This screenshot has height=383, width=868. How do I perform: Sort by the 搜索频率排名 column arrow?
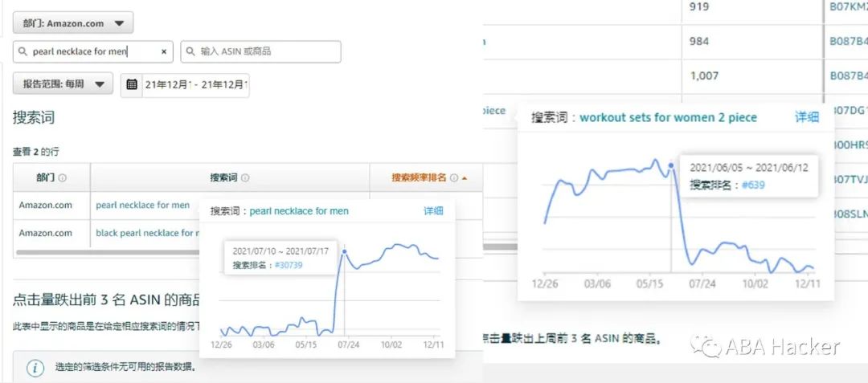(465, 178)
